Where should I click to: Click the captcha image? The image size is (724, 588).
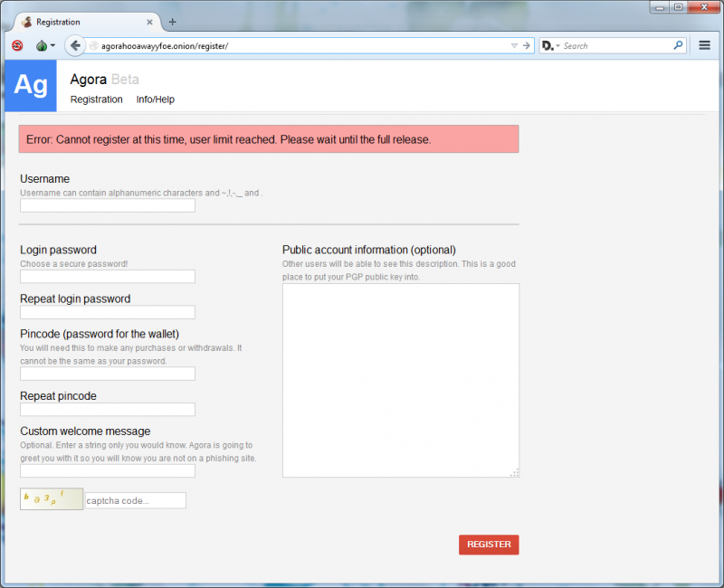[x=51, y=499]
